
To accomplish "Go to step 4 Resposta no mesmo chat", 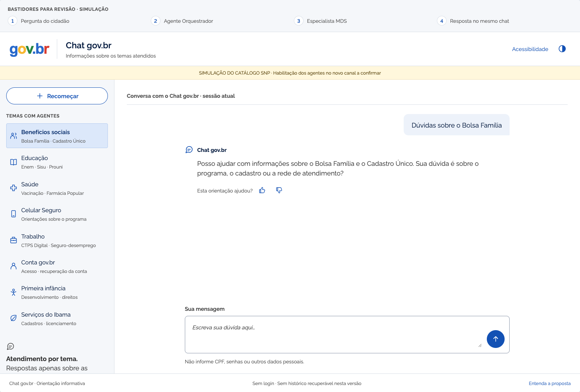I will click(x=473, y=21).
